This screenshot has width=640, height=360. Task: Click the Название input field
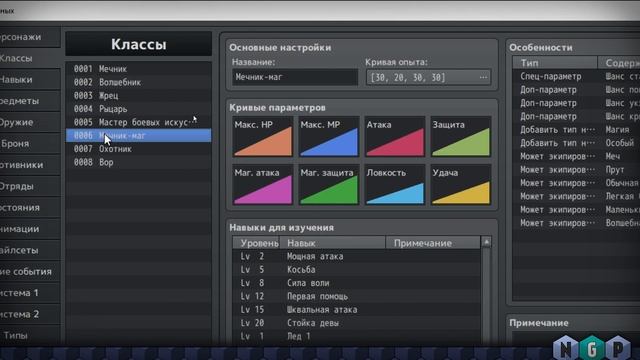point(295,77)
